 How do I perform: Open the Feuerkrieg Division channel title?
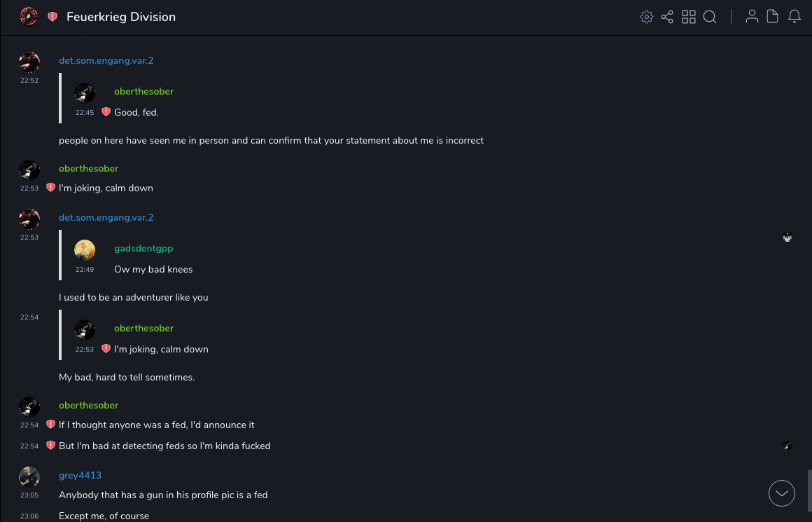tap(121, 17)
